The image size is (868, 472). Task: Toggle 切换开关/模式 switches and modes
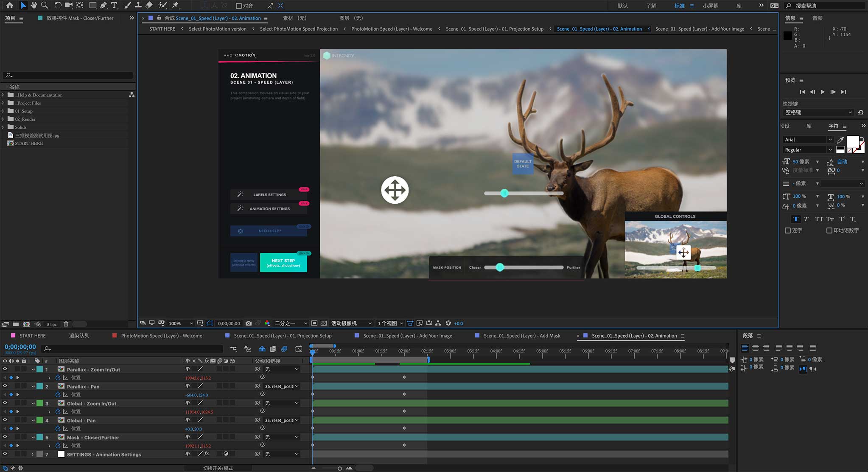218,468
